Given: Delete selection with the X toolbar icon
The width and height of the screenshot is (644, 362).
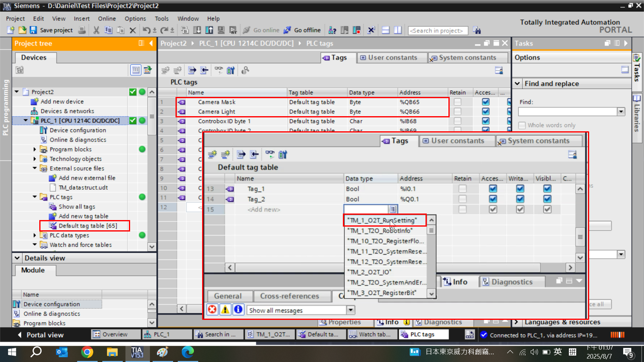Looking at the screenshot, I should point(133,30).
